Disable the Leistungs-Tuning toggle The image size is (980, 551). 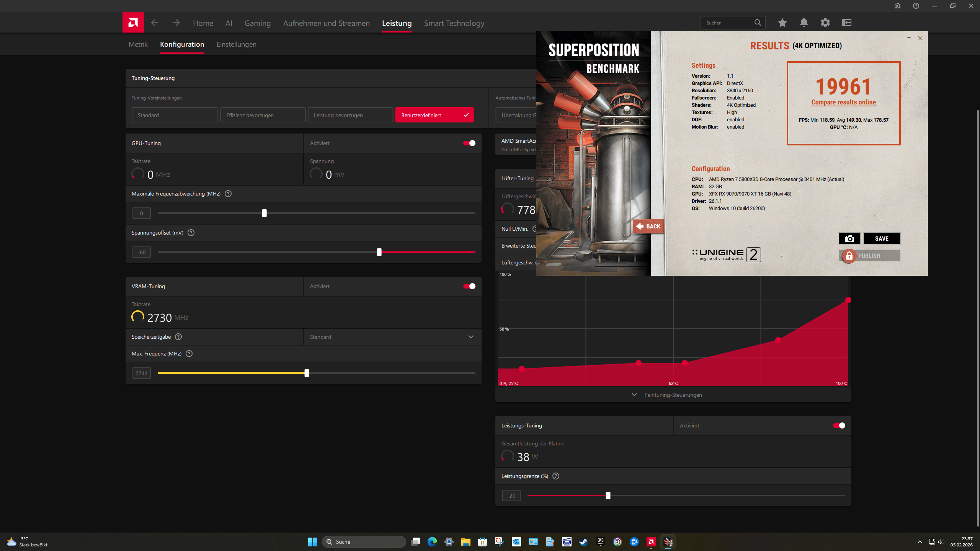coord(838,425)
